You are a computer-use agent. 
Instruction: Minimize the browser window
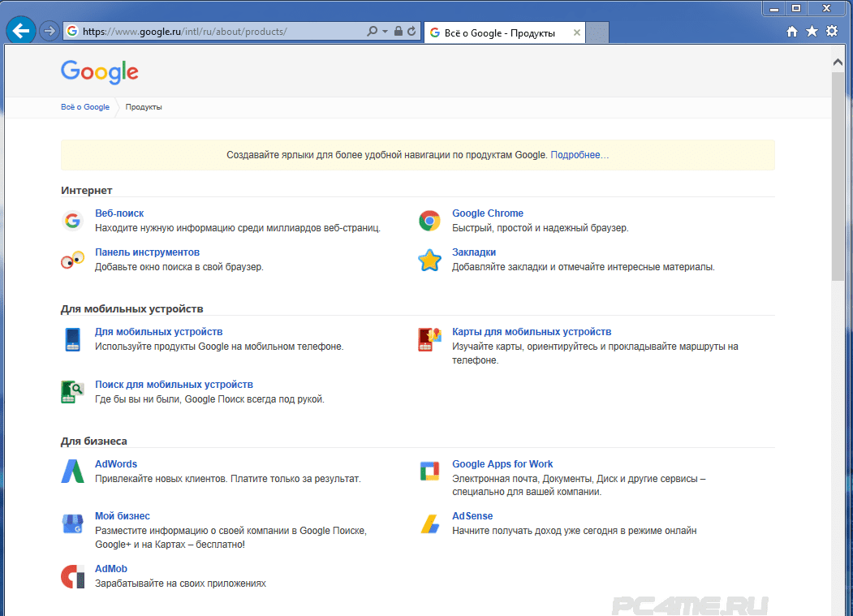coord(774,8)
